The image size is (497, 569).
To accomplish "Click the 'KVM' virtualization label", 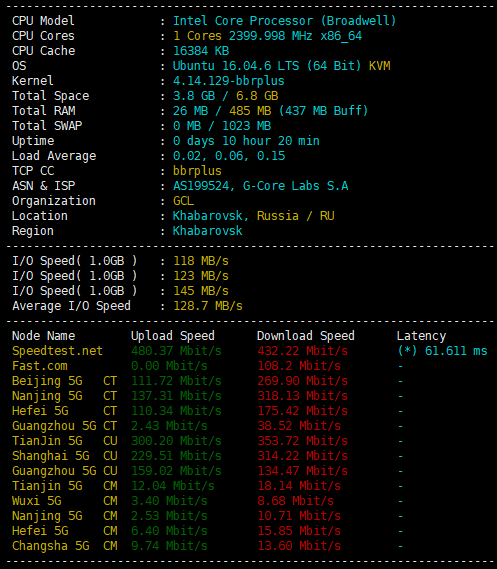I will point(379,66).
